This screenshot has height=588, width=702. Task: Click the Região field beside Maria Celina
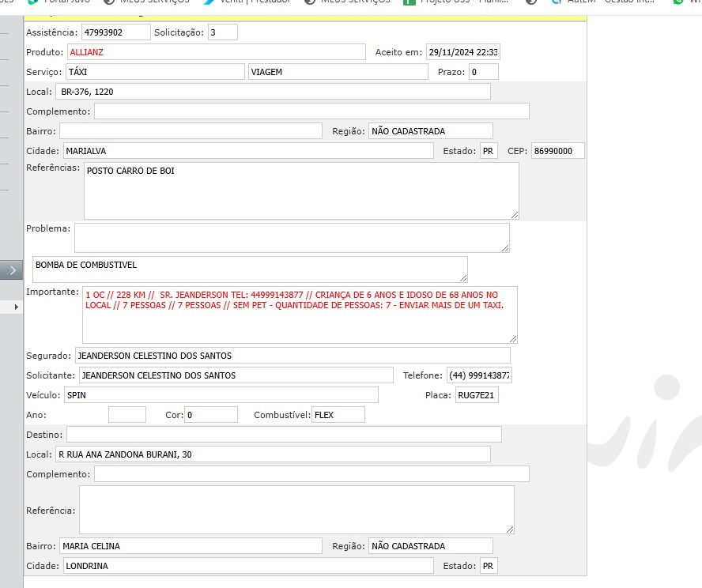pyautogui.click(x=431, y=545)
